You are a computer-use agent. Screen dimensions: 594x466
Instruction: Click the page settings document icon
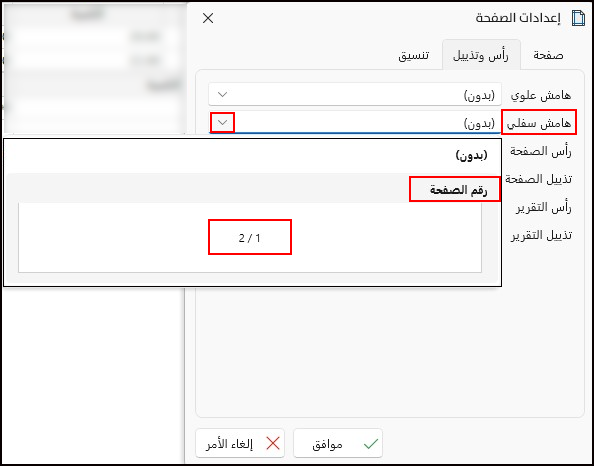[578, 18]
